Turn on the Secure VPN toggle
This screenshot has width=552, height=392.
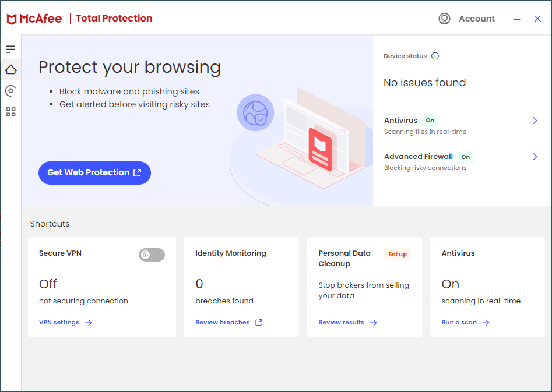point(152,255)
